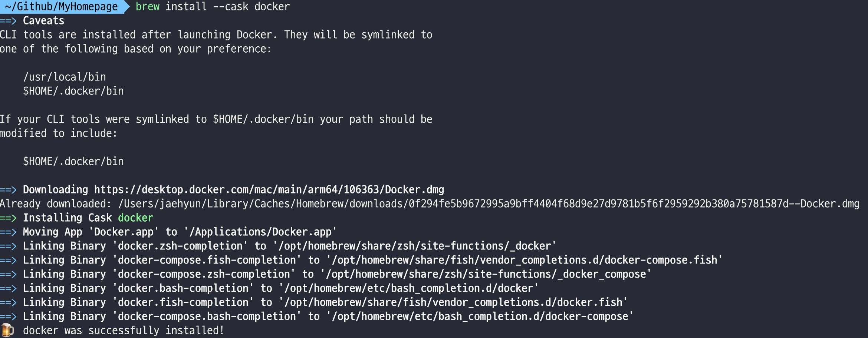Screen dimensions: 868x338
Task: Click the 'docker.zsh-completion' binary name
Action: pos(180,246)
